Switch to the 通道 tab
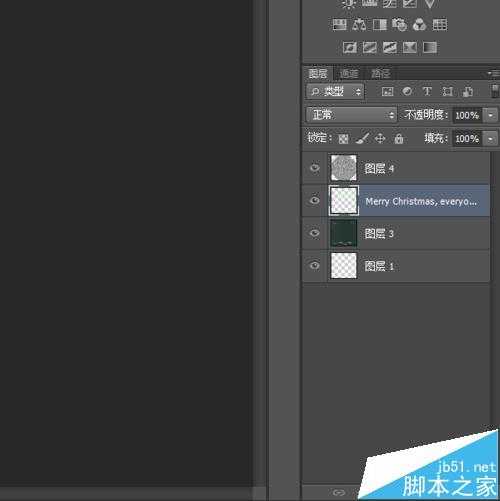Viewport: 500px width, 501px height. coord(349,73)
